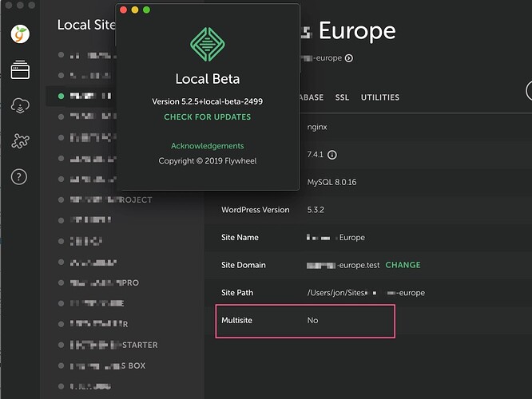
Task: Close the Local Beta About dialog
Action: click(124, 10)
